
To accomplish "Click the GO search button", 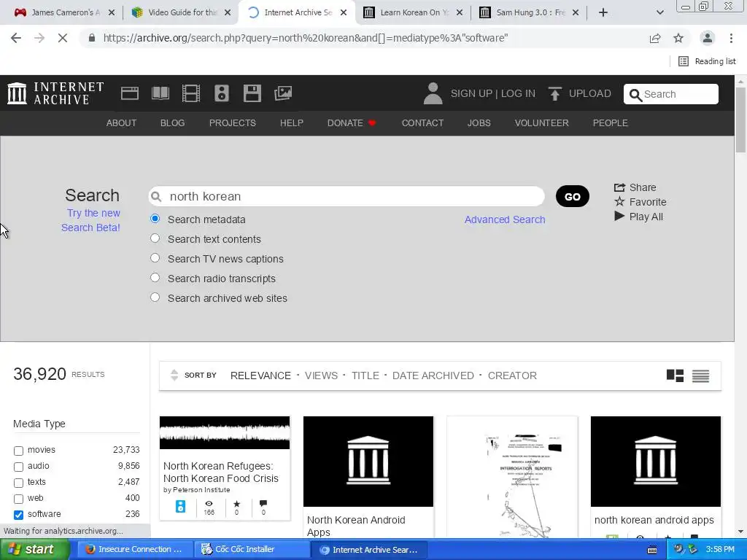I will point(572,196).
